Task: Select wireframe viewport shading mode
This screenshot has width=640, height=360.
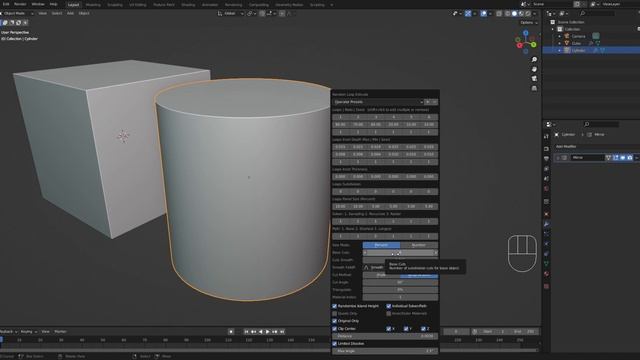Action: coord(507,13)
